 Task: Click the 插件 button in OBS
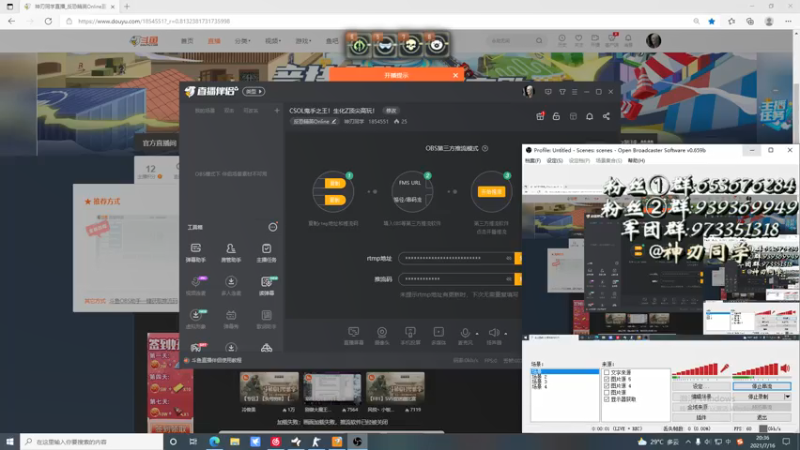point(701,417)
